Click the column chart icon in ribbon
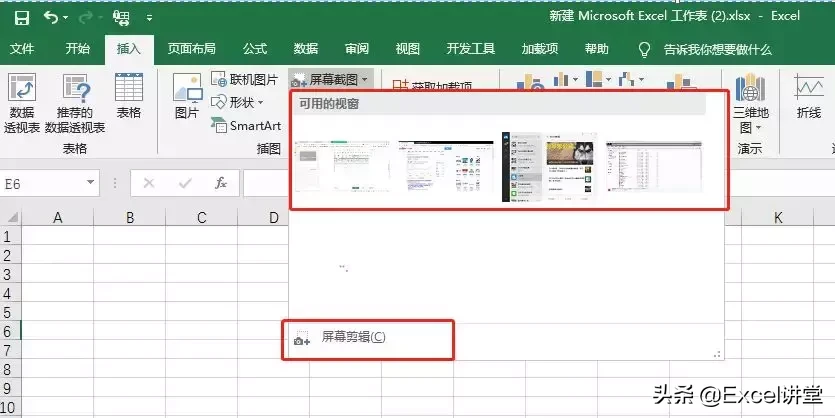Image resolution: width=835 pixels, height=418 pixels. click(560, 80)
